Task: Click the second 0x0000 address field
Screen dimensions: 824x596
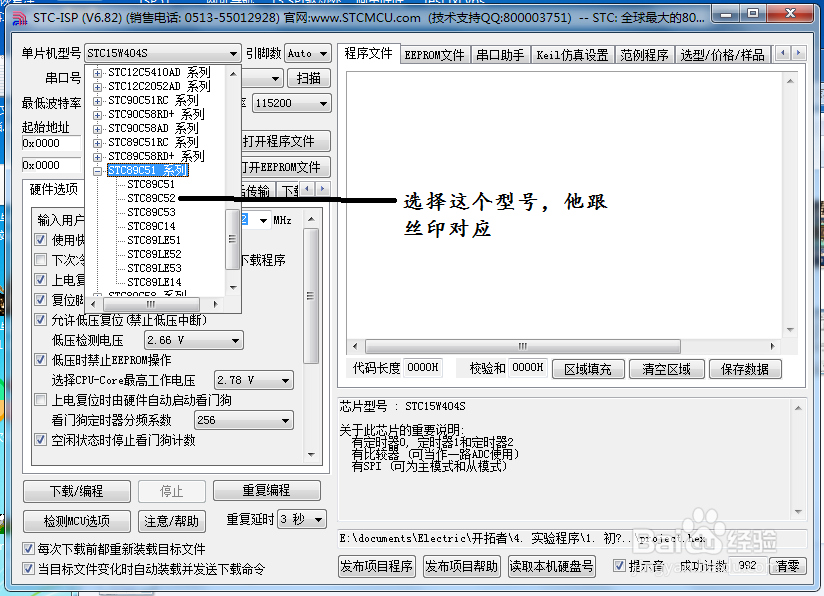Action: click(51, 165)
